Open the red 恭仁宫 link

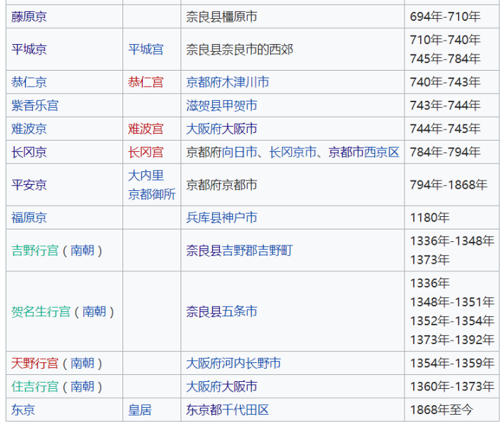coord(146,83)
